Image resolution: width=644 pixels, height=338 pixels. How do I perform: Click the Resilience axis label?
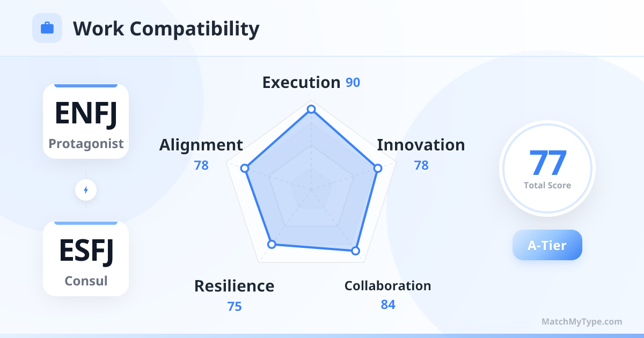point(234,286)
